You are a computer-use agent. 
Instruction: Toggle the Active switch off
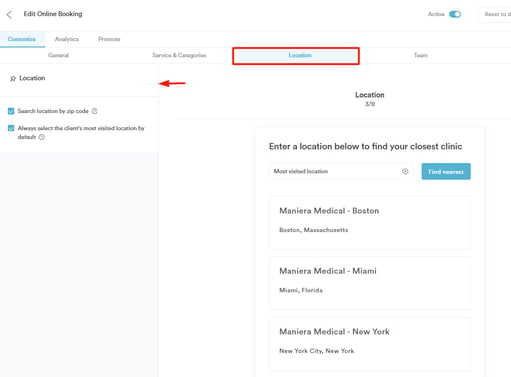[x=455, y=14]
